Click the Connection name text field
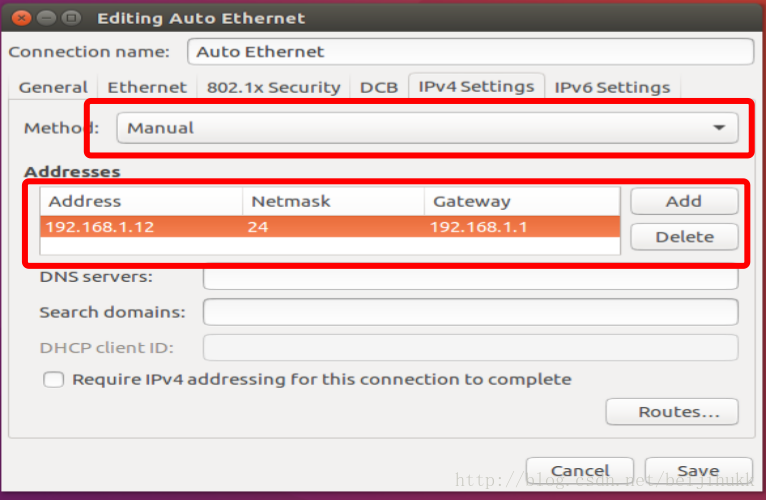766x500 pixels. [470, 51]
